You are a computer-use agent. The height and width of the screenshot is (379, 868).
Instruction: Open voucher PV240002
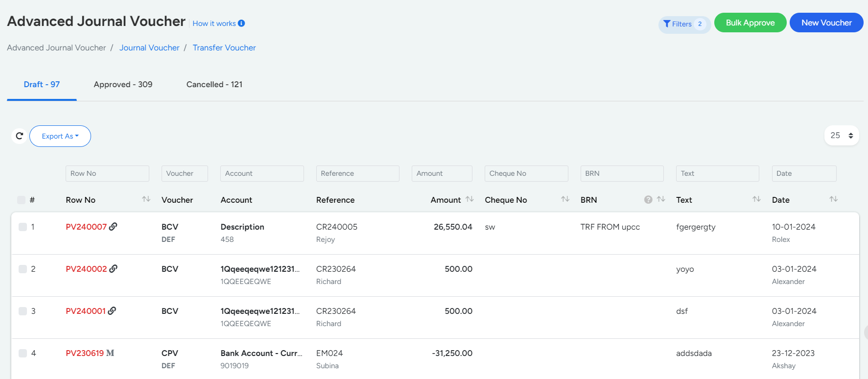point(86,269)
